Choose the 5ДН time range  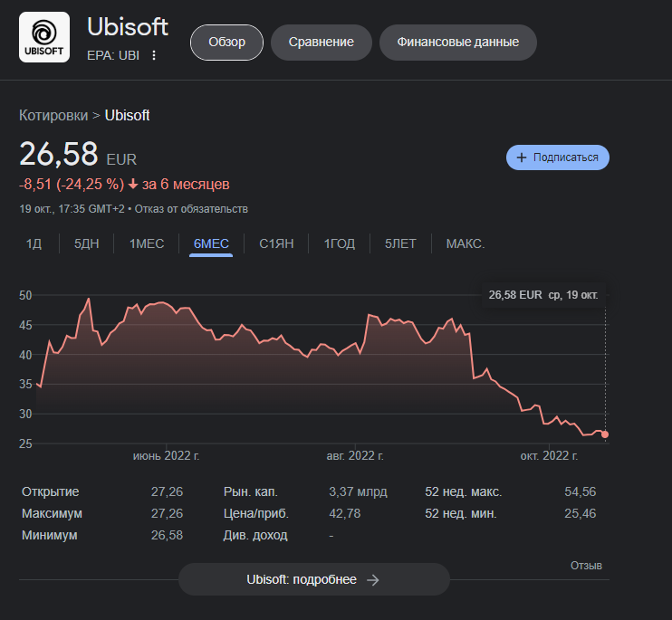(x=87, y=243)
